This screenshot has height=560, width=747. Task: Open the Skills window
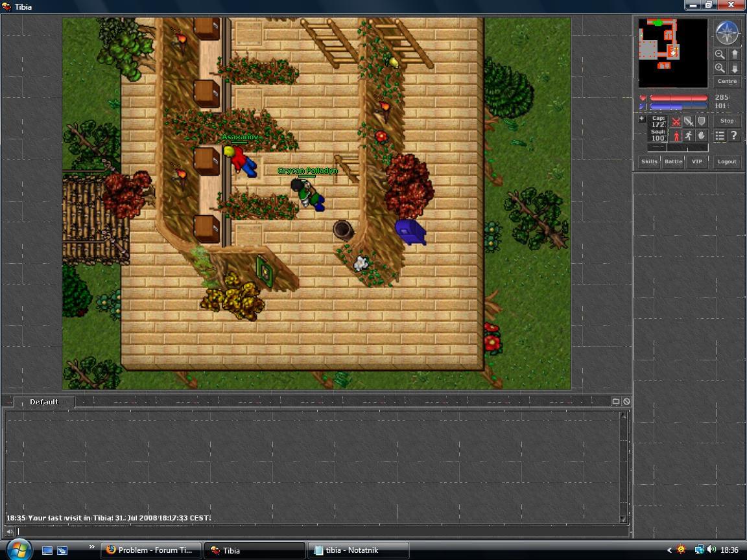[649, 162]
